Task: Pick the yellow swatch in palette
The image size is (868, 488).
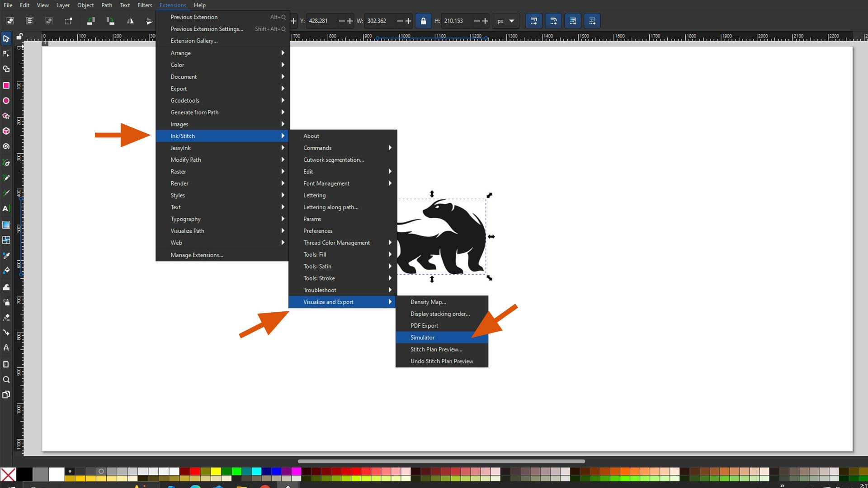Action: [x=216, y=471]
